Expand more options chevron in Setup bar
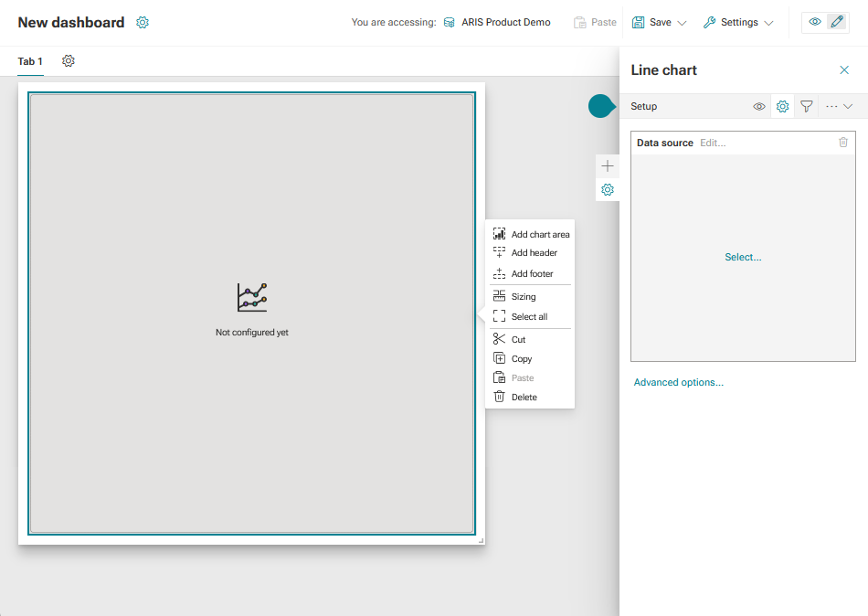 tap(848, 106)
